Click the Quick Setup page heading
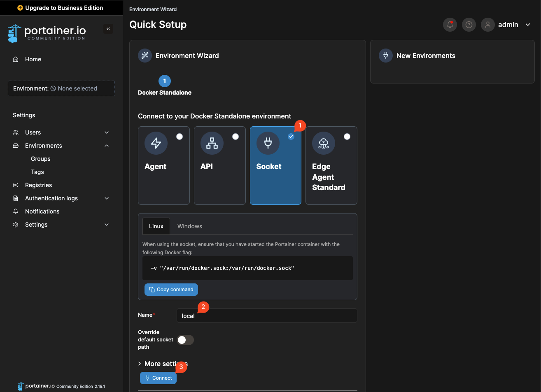The width and height of the screenshot is (541, 392). [158, 25]
